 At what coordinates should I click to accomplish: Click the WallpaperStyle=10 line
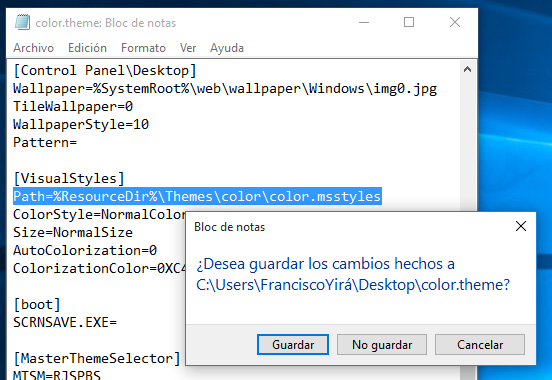point(81,124)
